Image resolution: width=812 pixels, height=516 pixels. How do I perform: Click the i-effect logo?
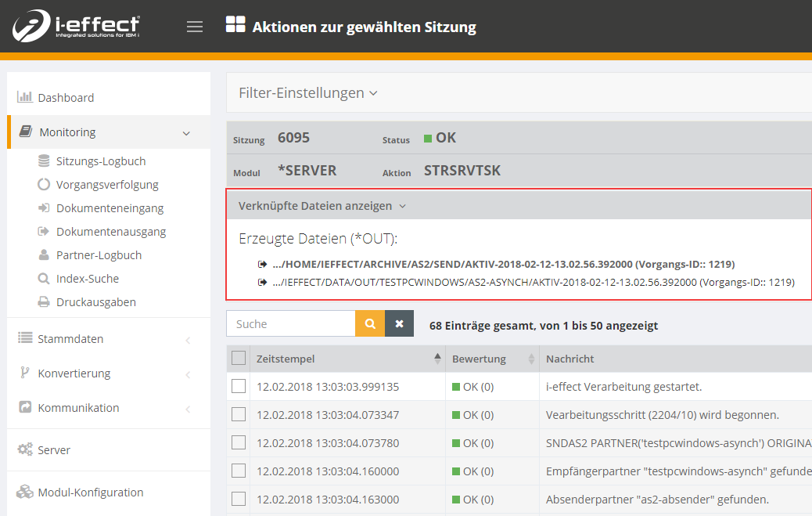click(76, 27)
